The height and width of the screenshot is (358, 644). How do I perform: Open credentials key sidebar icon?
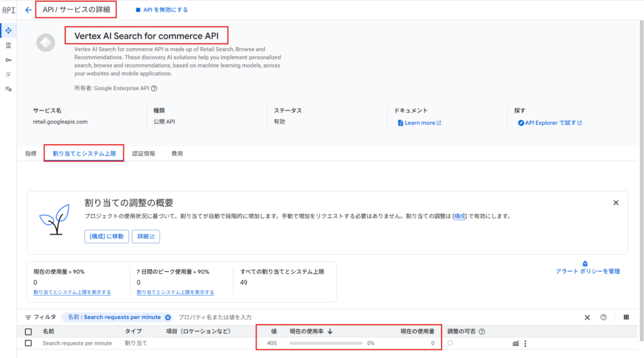click(x=8, y=60)
